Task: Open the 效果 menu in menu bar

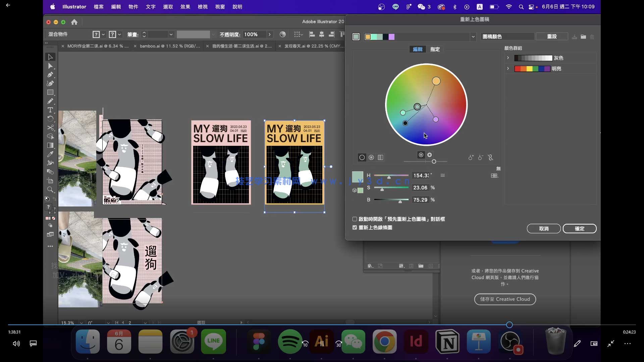Action: (x=185, y=7)
